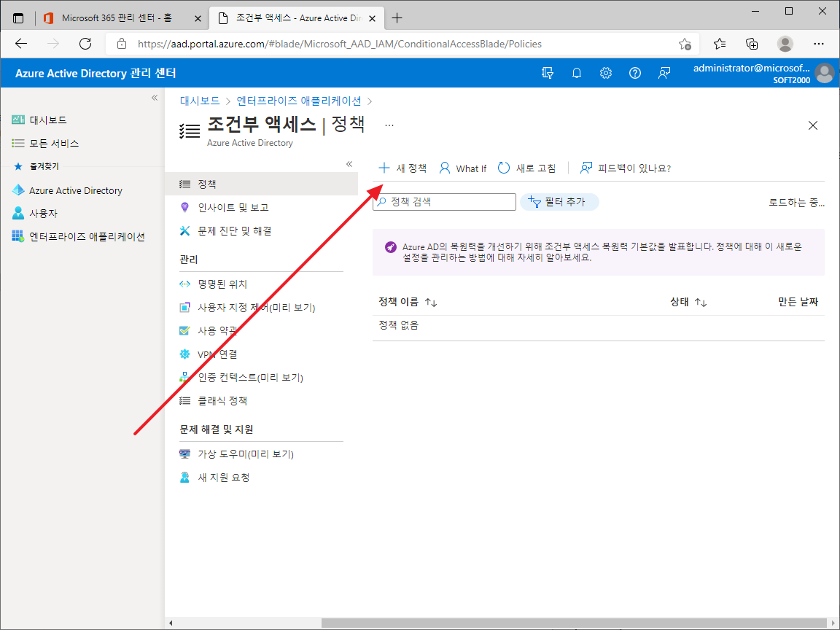
Task: Click the Azure Active Directory 관리 센터 title
Action: click(96, 74)
